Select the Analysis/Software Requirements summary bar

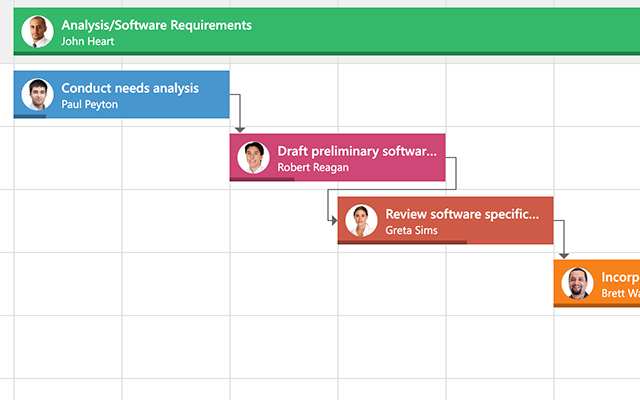[x=327, y=31]
